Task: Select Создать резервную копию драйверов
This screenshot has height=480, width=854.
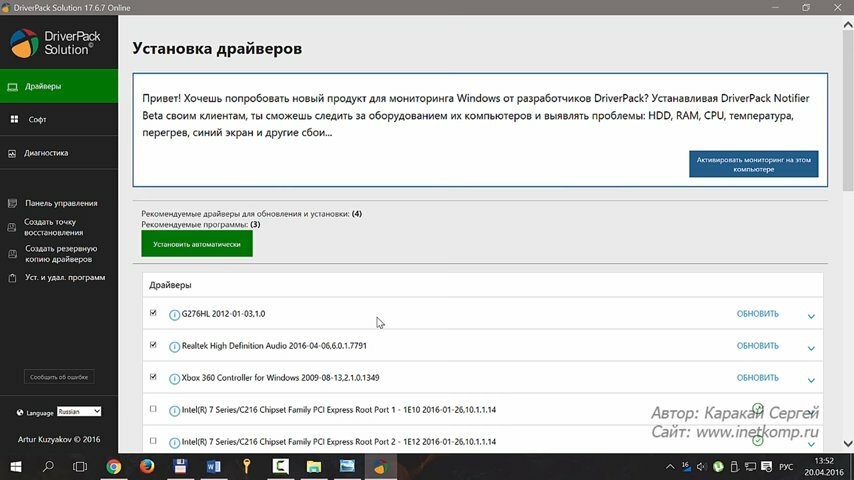Action: point(60,254)
